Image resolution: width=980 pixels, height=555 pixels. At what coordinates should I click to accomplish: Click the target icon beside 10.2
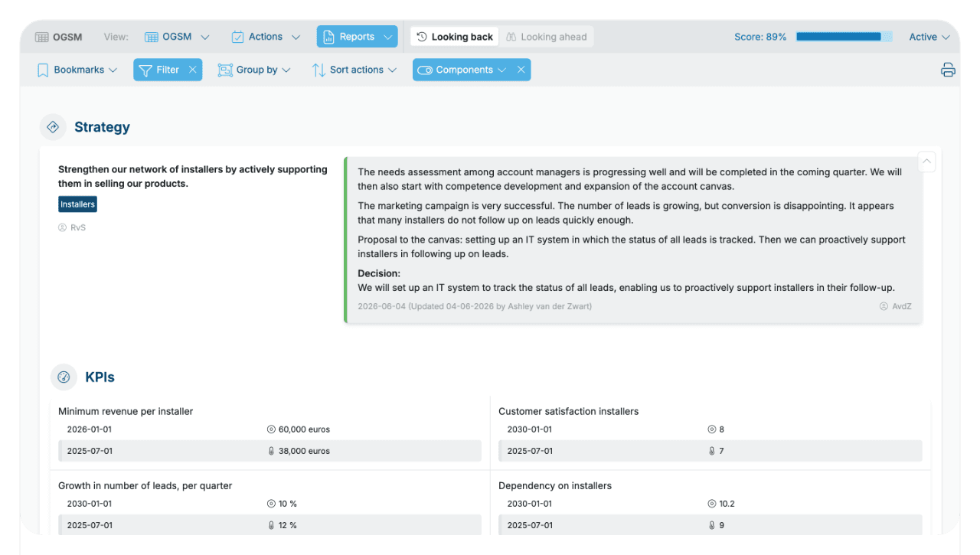pyautogui.click(x=712, y=504)
